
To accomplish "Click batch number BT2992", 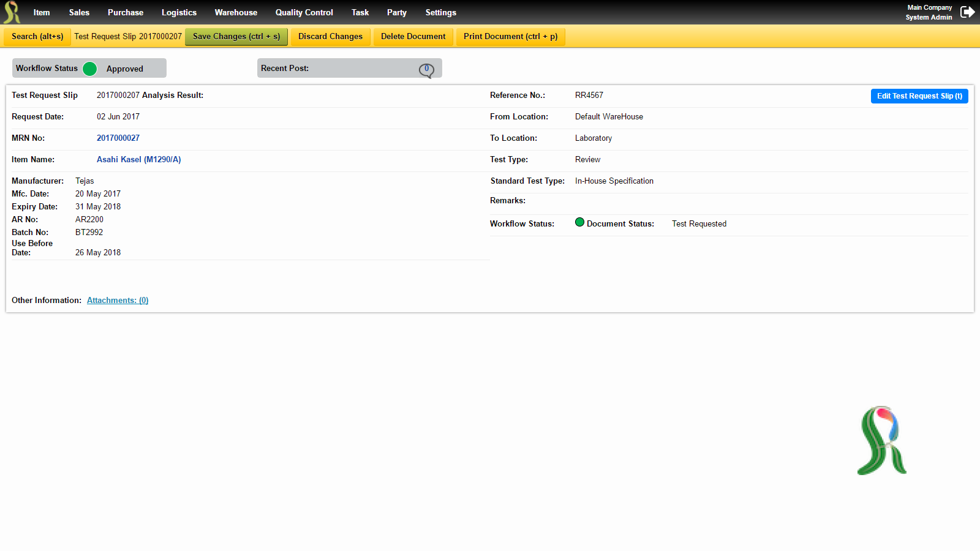I will 89,233.
